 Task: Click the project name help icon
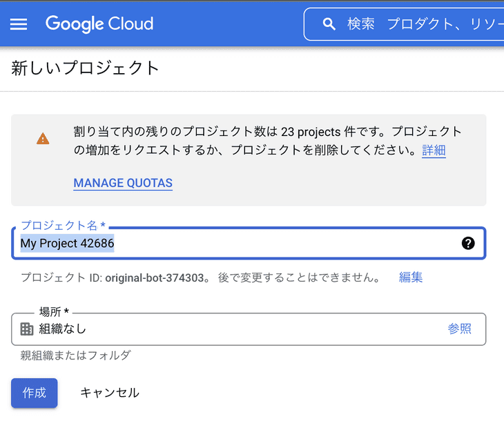(468, 243)
